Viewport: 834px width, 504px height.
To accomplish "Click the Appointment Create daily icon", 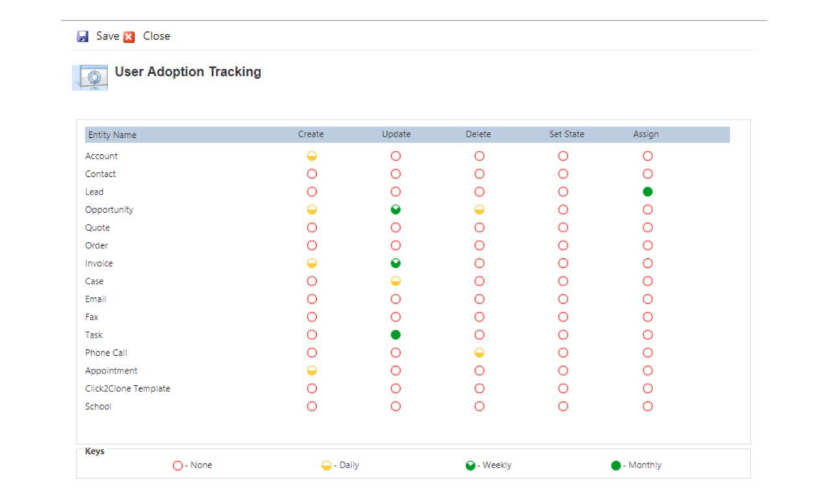I will click(x=312, y=371).
